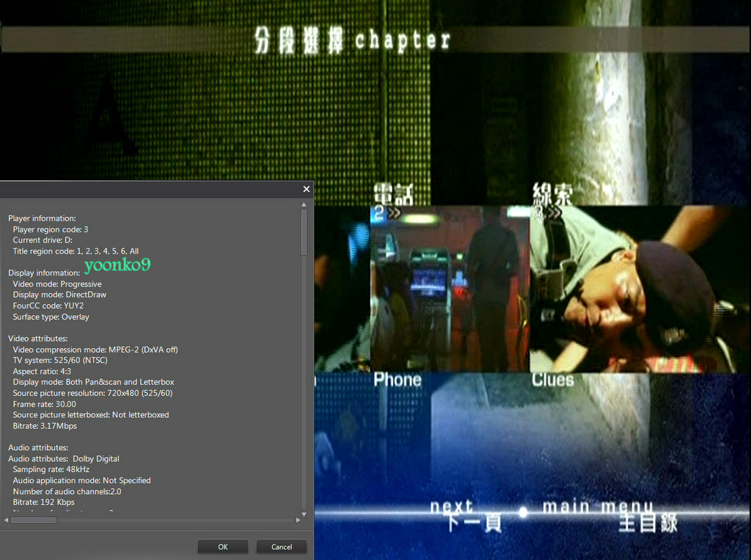This screenshot has height=560, width=751.
Task: Click the 'Sampling rate: 48kHz' line
Action: (51, 470)
